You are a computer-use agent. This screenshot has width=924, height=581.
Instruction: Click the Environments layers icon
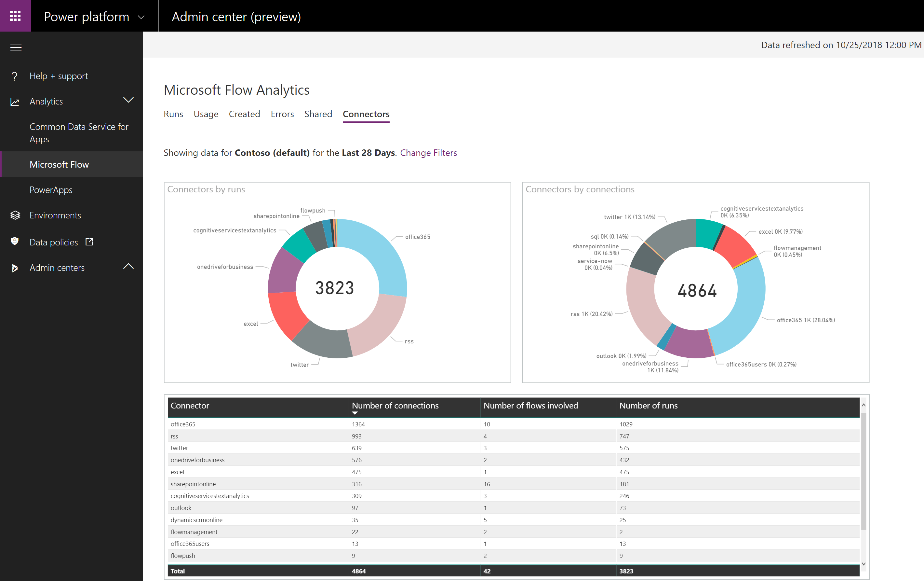15,215
